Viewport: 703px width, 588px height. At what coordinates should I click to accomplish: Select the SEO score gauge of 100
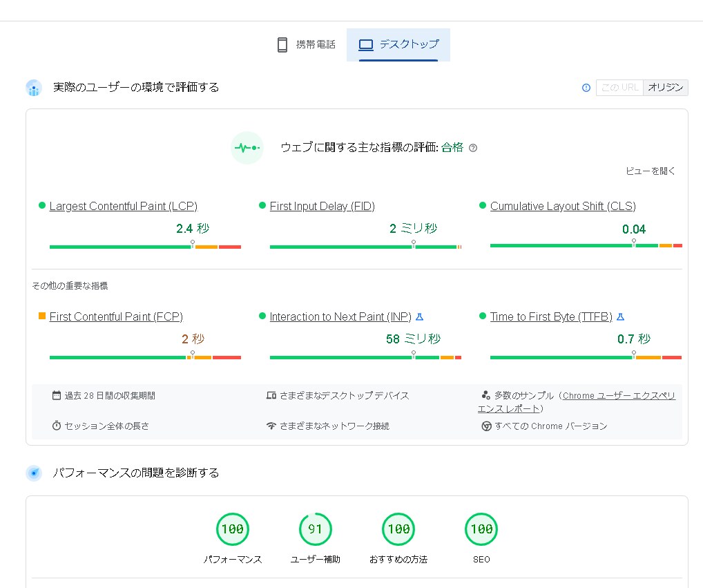(x=481, y=529)
